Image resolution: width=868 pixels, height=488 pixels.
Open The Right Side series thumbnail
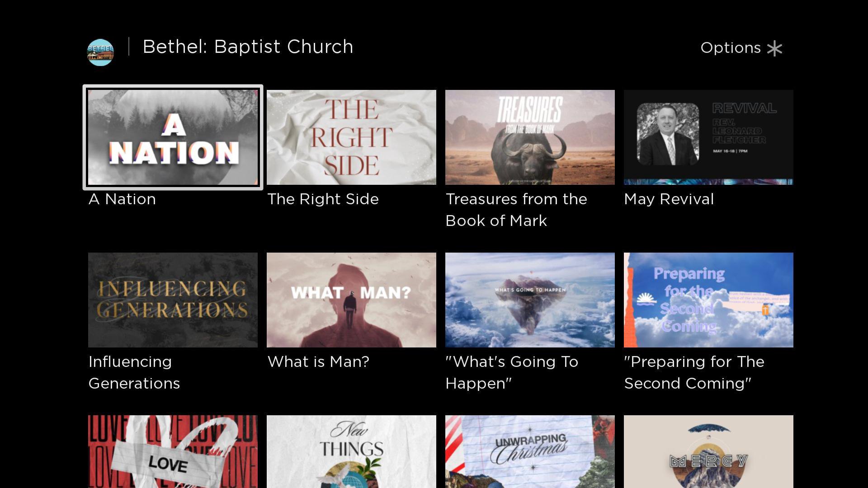(351, 137)
